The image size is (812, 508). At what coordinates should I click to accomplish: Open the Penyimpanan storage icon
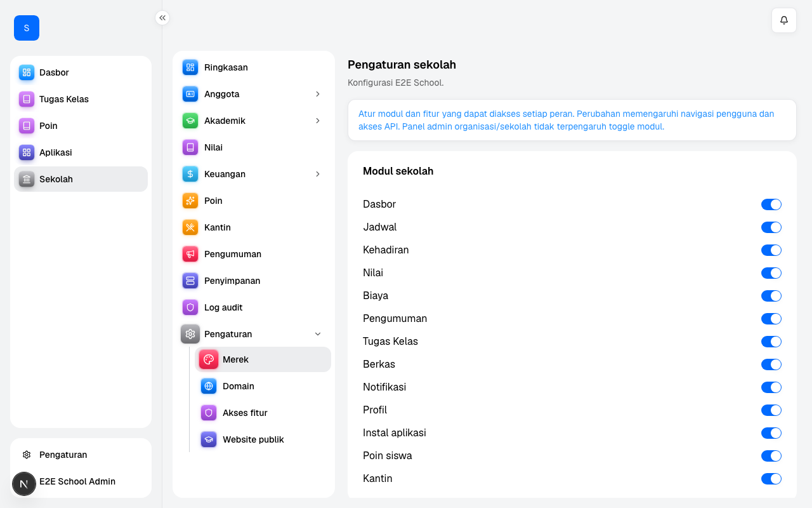190,281
